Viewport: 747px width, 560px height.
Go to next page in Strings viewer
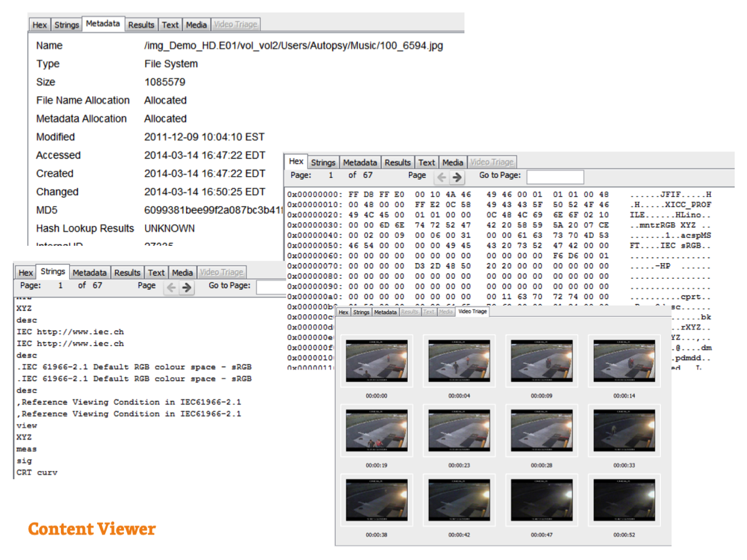click(187, 287)
